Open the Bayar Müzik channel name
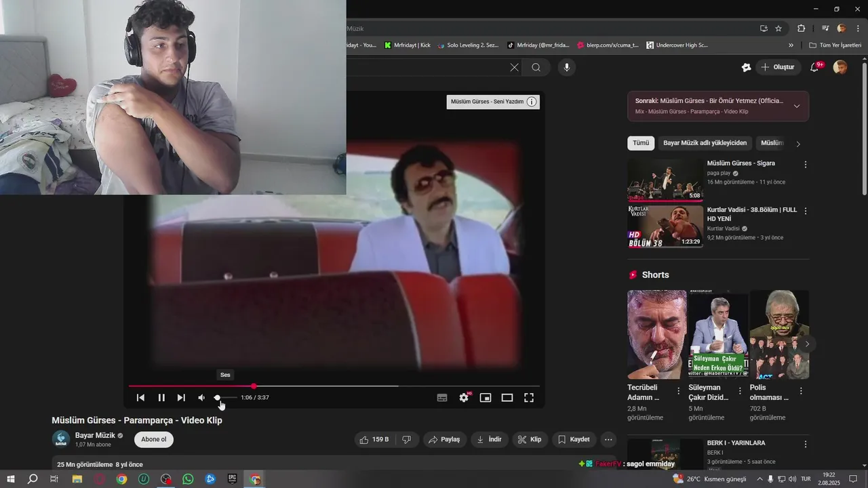868x488 pixels. pyautogui.click(x=95, y=435)
